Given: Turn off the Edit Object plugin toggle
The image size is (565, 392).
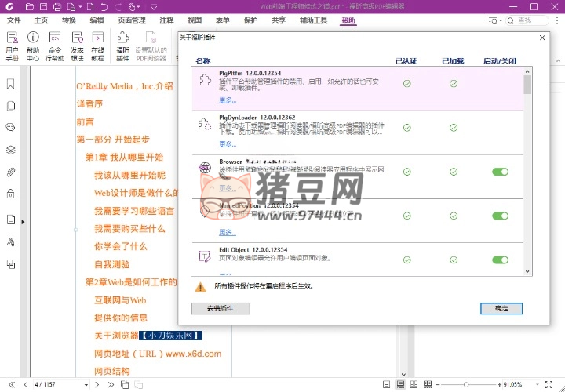Looking at the screenshot, I should coord(500,260).
